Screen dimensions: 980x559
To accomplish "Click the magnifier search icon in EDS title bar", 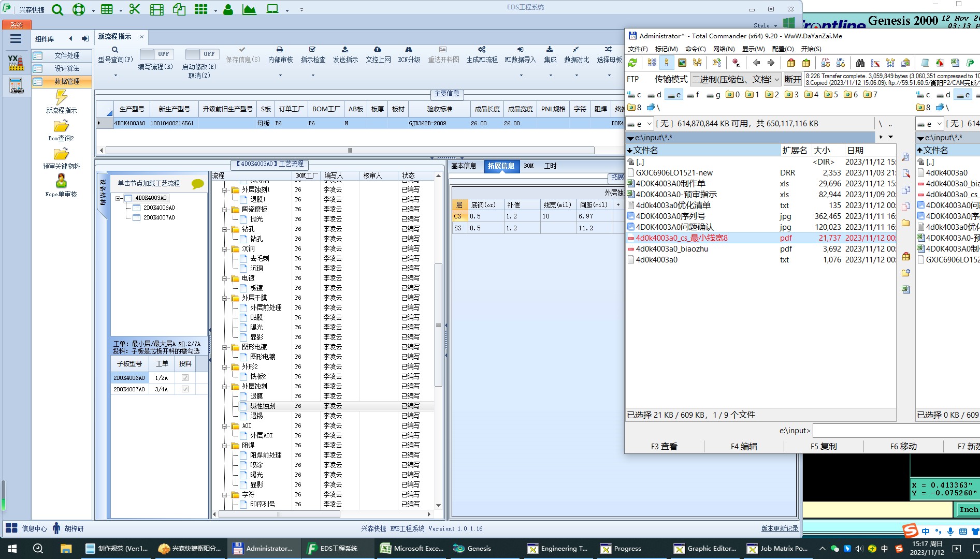I will pyautogui.click(x=57, y=9).
